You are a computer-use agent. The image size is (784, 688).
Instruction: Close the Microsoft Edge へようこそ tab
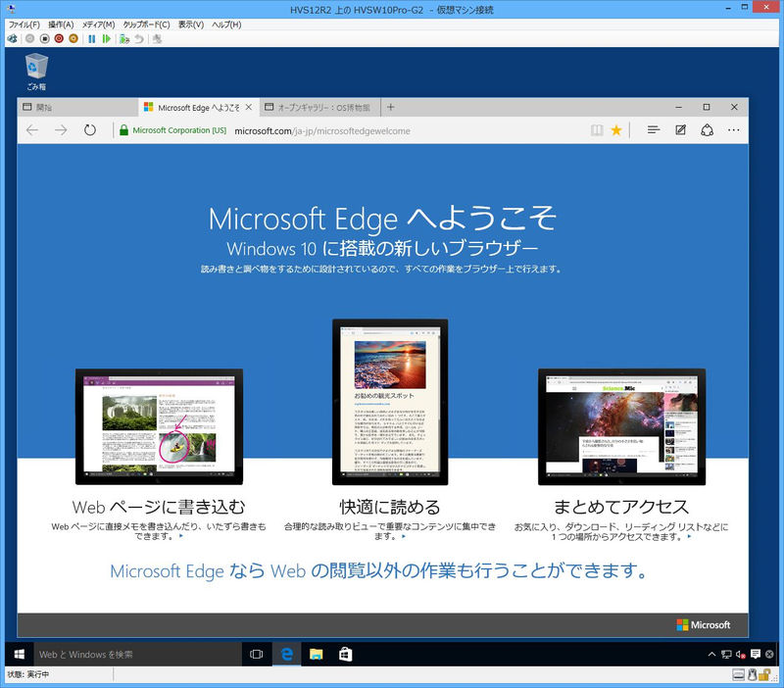pyautogui.click(x=249, y=107)
